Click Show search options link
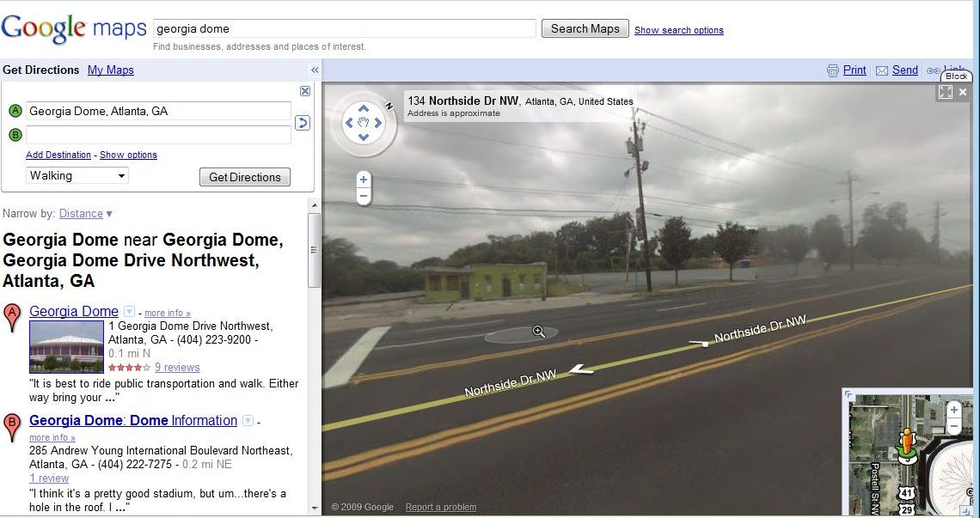The image size is (980, 518). [679, 30]
